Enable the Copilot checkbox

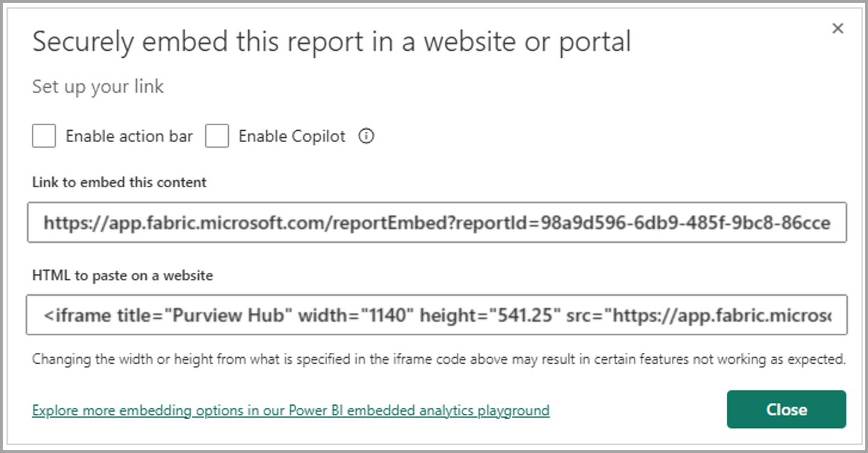point(217,136)
